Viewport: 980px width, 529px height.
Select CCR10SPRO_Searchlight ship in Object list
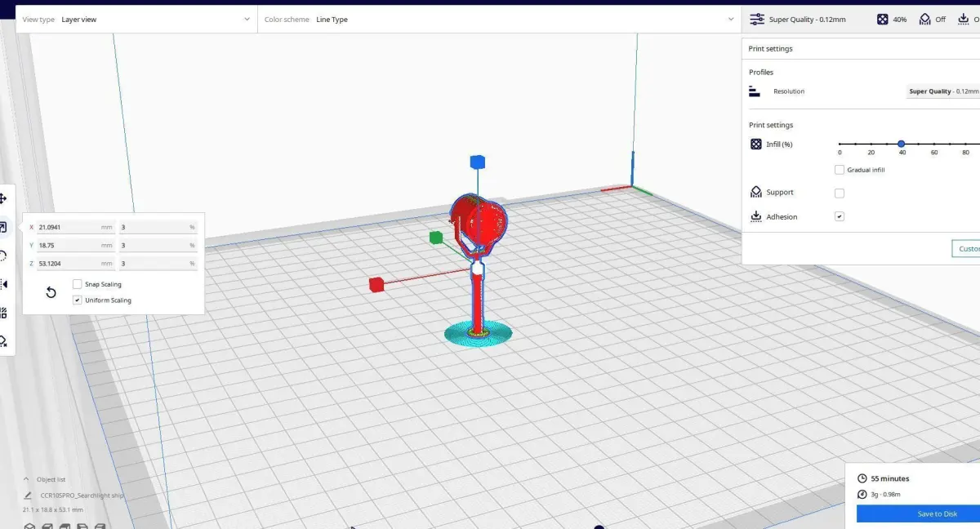82,495
